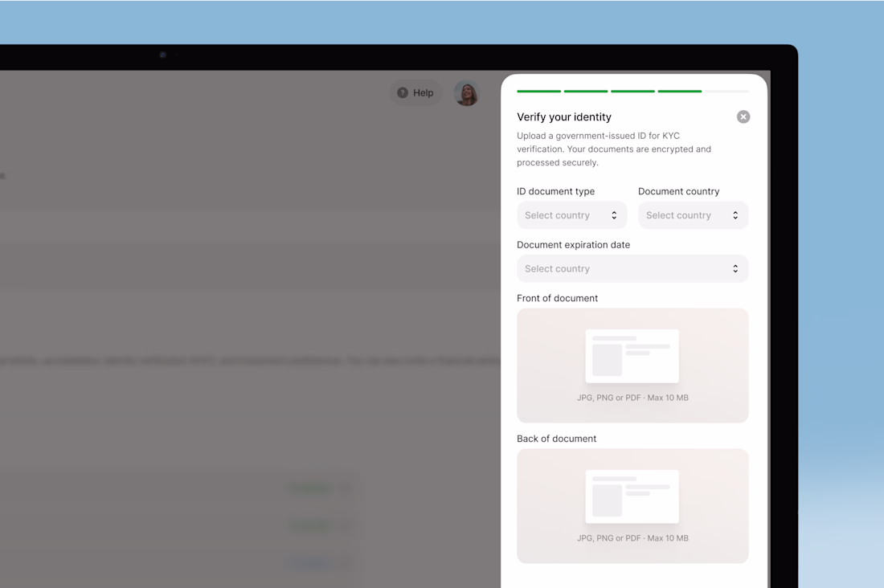Open the Document country dropdown
Image resolution: width=884 pixels, height=588 pixels.
click(x=693, y=215)
